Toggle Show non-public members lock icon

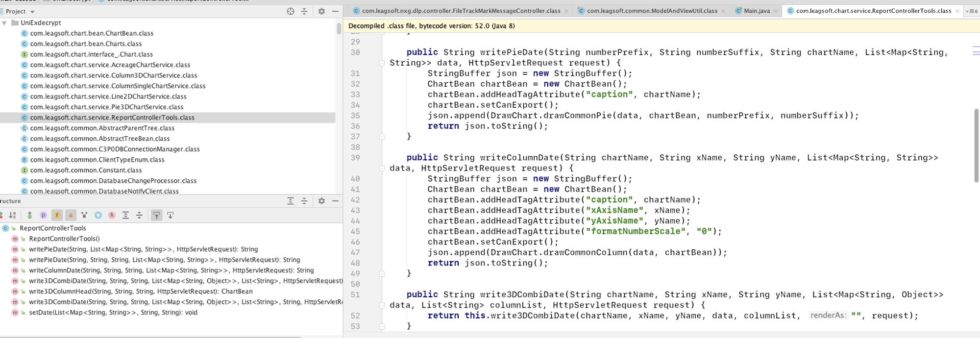click(71, 215)
